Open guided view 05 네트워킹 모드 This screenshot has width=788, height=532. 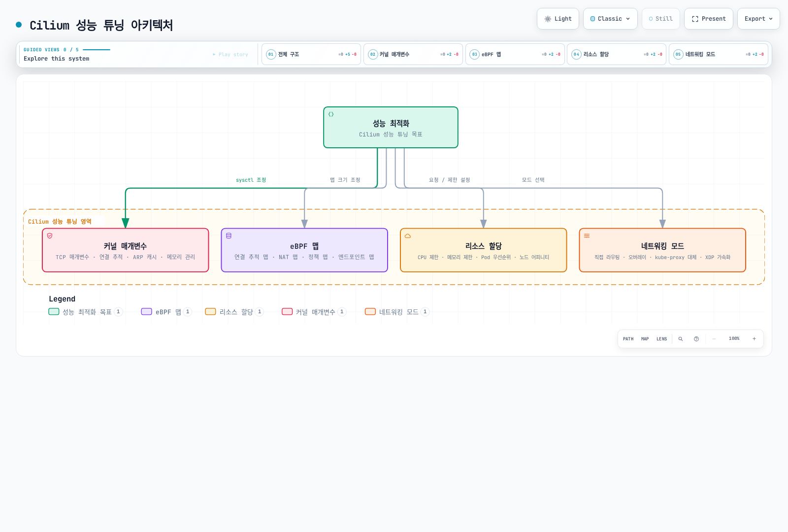(x=719, y=54)
